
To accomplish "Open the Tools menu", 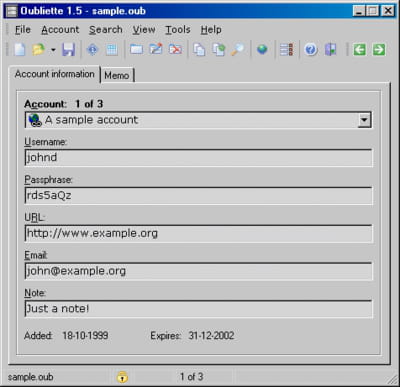I will pyautogui.click(x=178, y=30).
